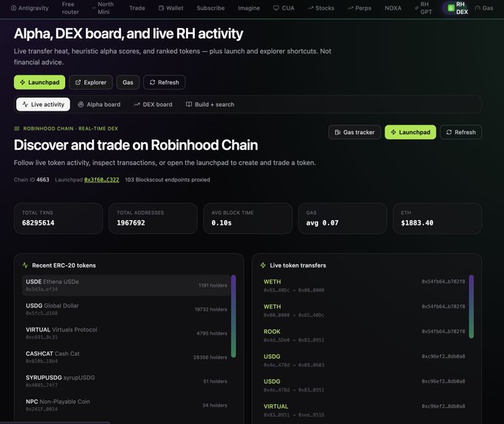The height and width of the screenshot is (424, 504).
Task: Click the Refresh button beside Gas
Action: pyautogui.click(x=164, y=82)
